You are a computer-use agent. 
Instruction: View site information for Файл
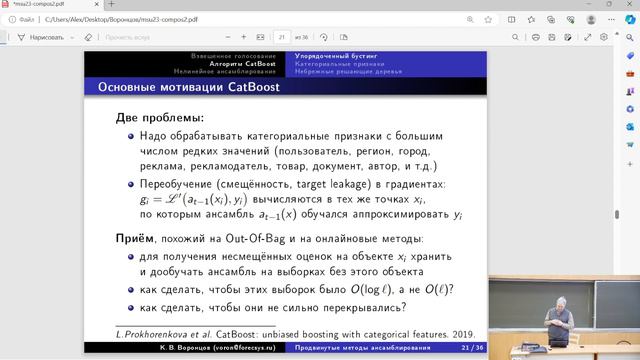click(x=21, y=19)
